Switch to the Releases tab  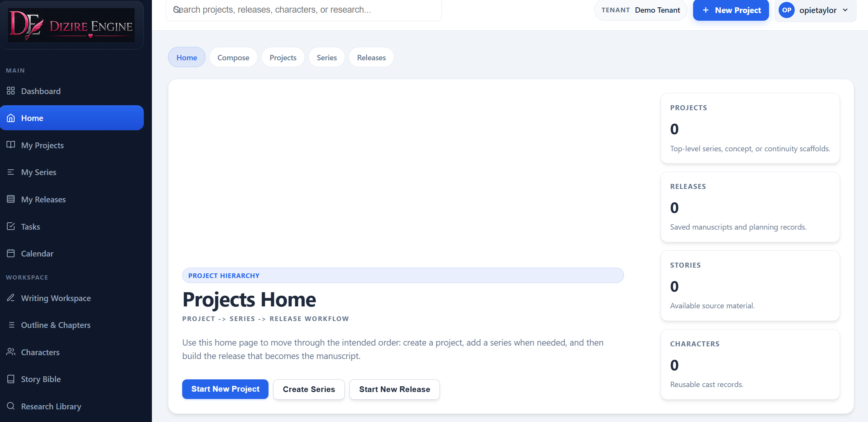(371, 57)
